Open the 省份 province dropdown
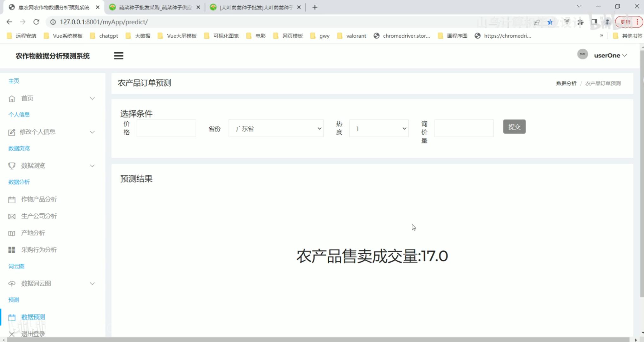 (x=276, y=129)
